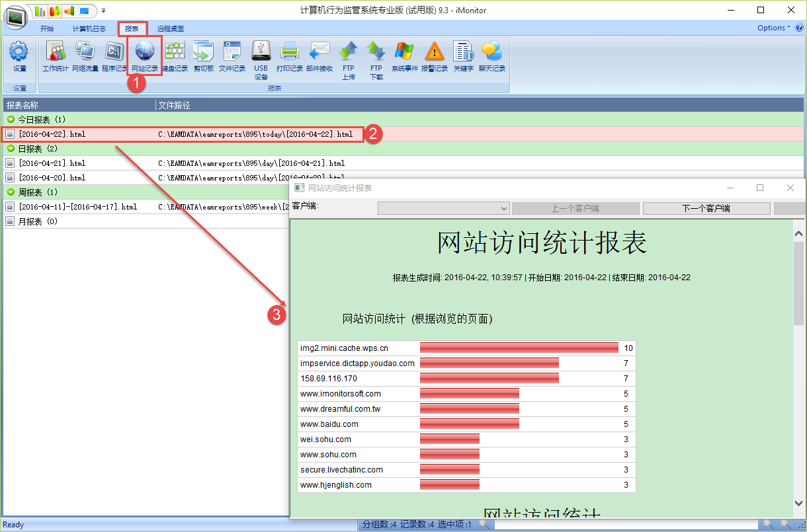Close the 网站访问统计报表 window
Image resolution: width=807 pixels, height=532 pixels.
pyautogui.click(x=790, y=188)
